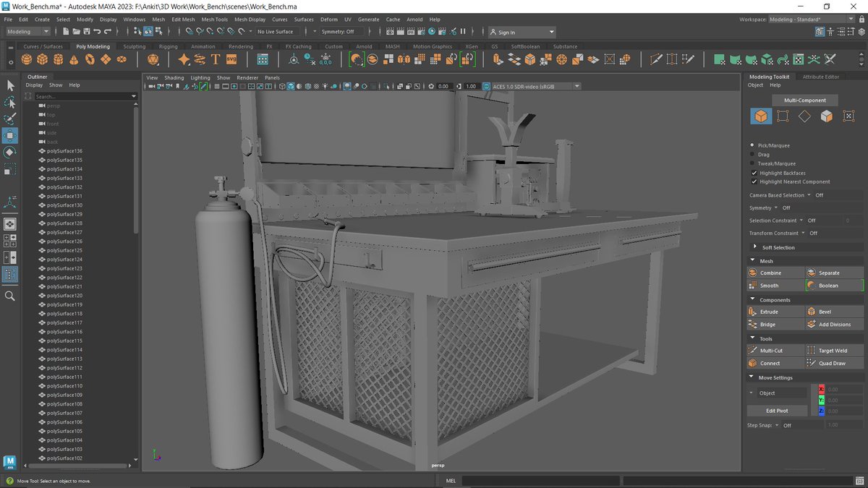Pick Face selection mode in Modeling Toolkit
Viewport: 868px width, 488px height.
click(x=827, y=116)
